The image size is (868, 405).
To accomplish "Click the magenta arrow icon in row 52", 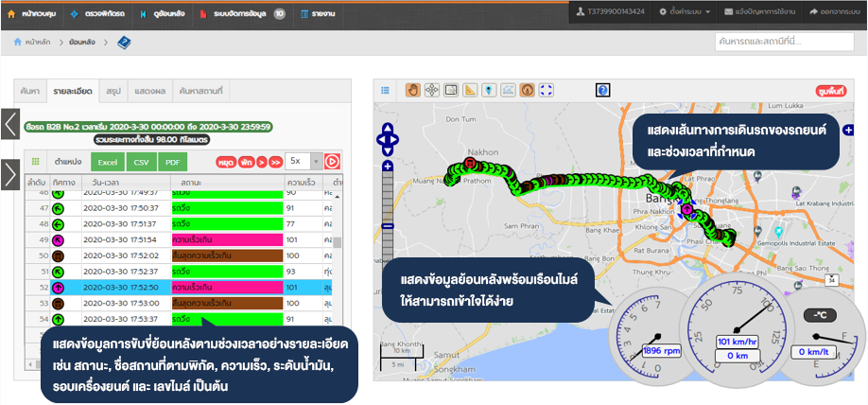I will tap(58, 288).
